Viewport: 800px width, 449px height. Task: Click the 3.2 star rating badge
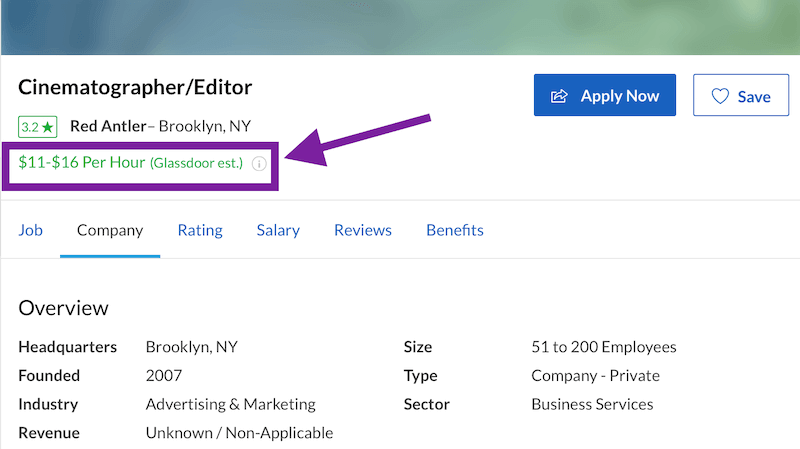[x=39, y=127]
